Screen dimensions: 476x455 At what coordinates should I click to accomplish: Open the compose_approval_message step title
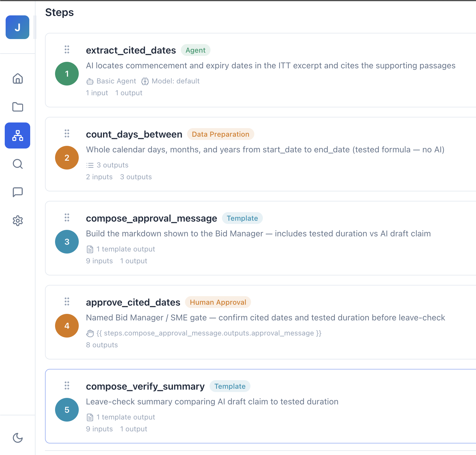[x=152, y=218]
